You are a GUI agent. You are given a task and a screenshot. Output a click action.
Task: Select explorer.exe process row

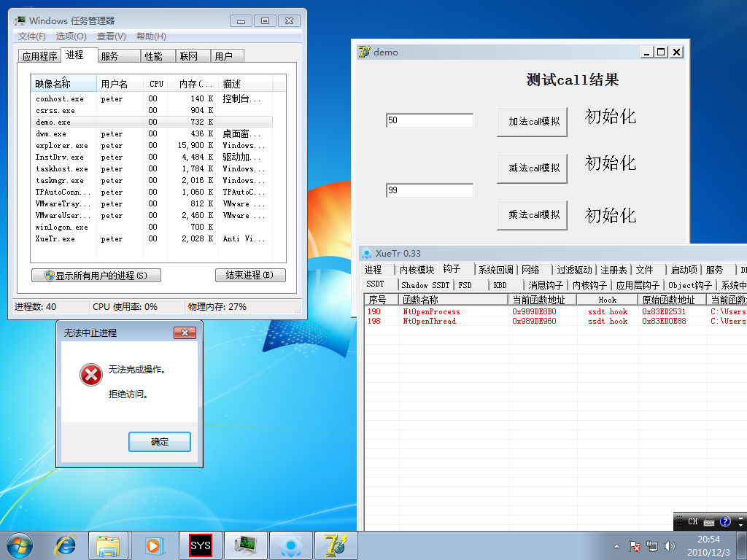152,145
